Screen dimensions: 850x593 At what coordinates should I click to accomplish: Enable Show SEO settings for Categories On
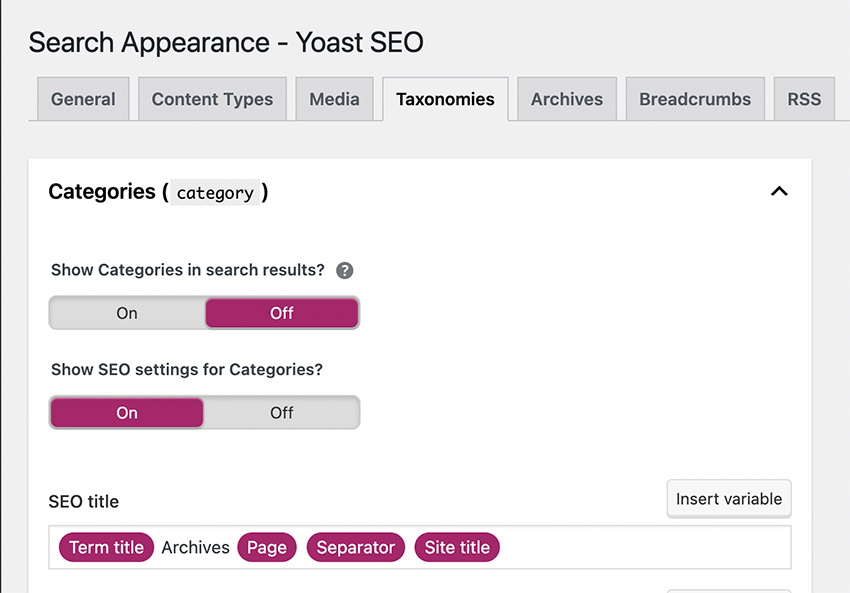click(127, 412)
